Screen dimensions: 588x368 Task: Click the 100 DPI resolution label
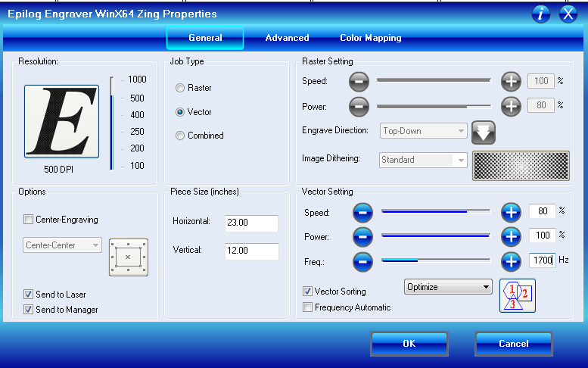(x=137, y=165)
